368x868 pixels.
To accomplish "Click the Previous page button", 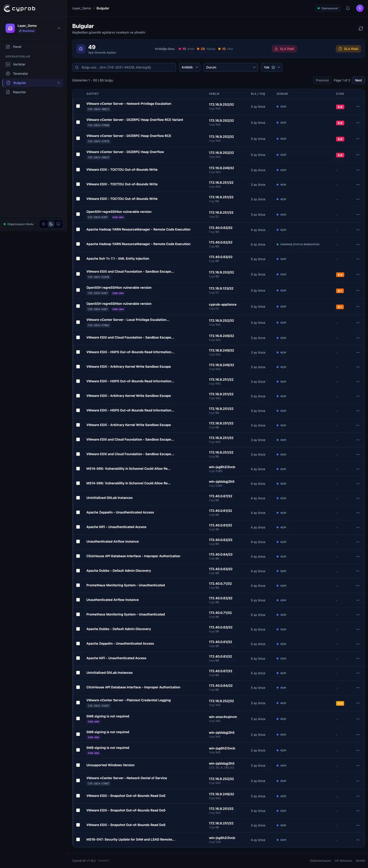I will tap(322, 80).
